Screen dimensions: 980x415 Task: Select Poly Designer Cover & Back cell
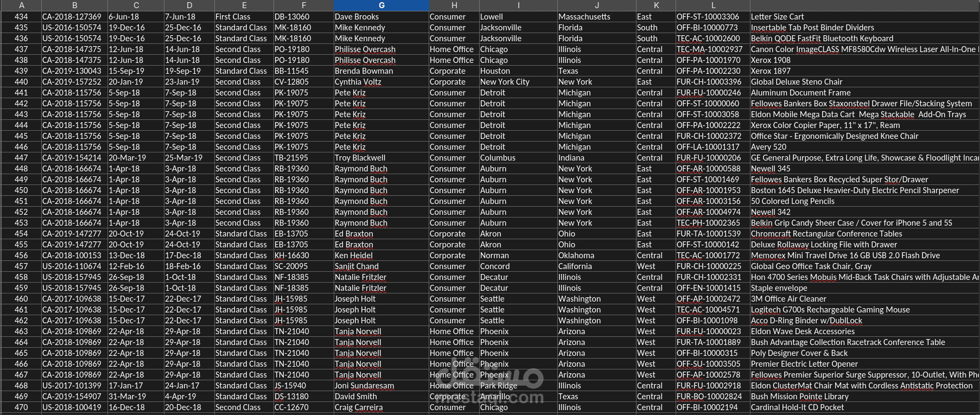tap(864, 353)
